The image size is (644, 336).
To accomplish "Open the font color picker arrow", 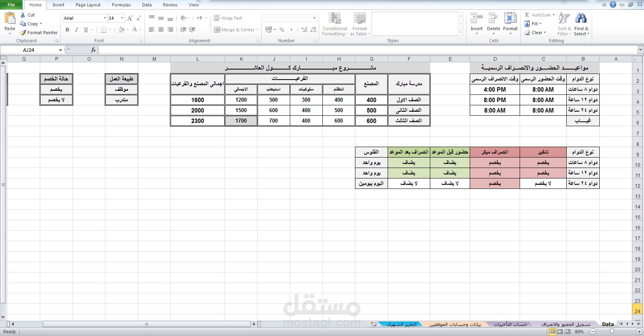I will click(140, 30).
